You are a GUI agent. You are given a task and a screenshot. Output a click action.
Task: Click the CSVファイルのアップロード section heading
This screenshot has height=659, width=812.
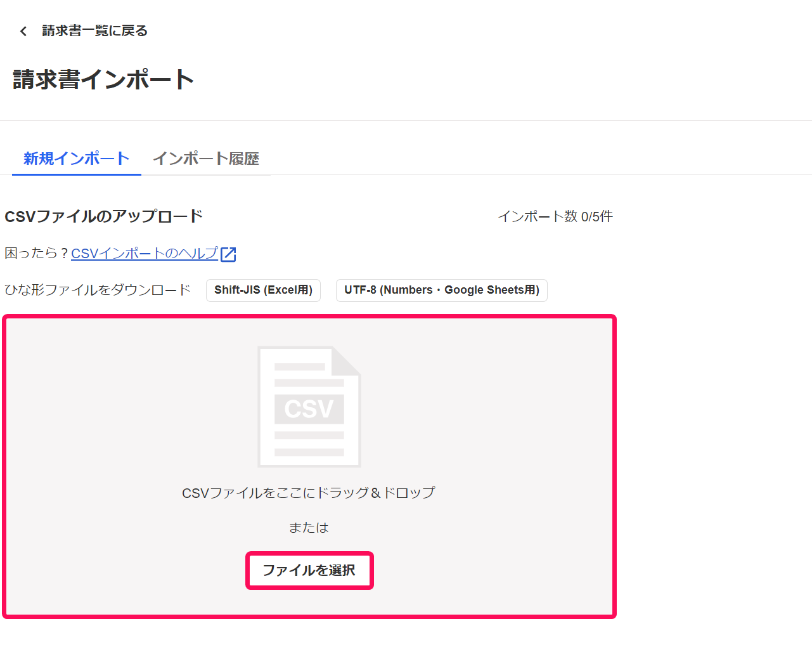(103, 216)
